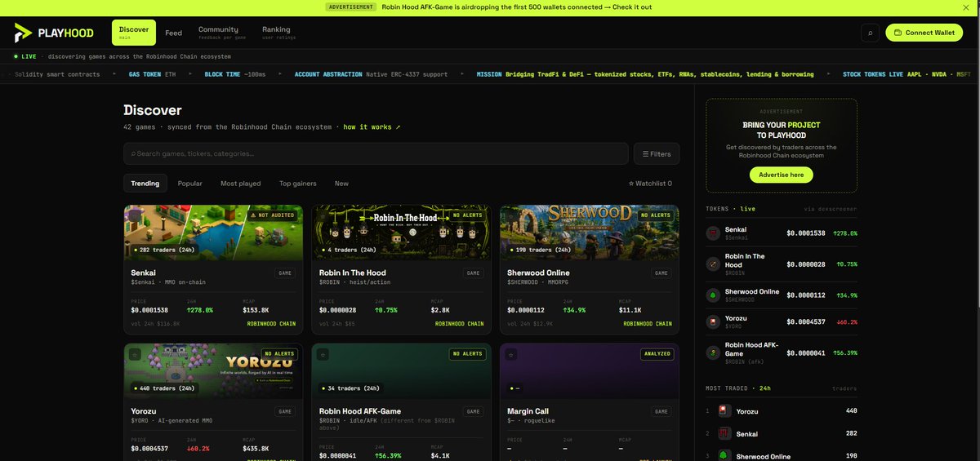The height and width of the screenshot is (461, 980).
Task: Click the ANALYZED badge on Margin Call card
Action: click(x=657, y=354)
